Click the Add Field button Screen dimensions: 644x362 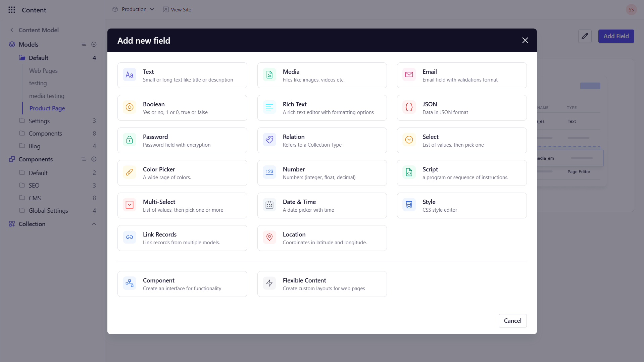616,36
